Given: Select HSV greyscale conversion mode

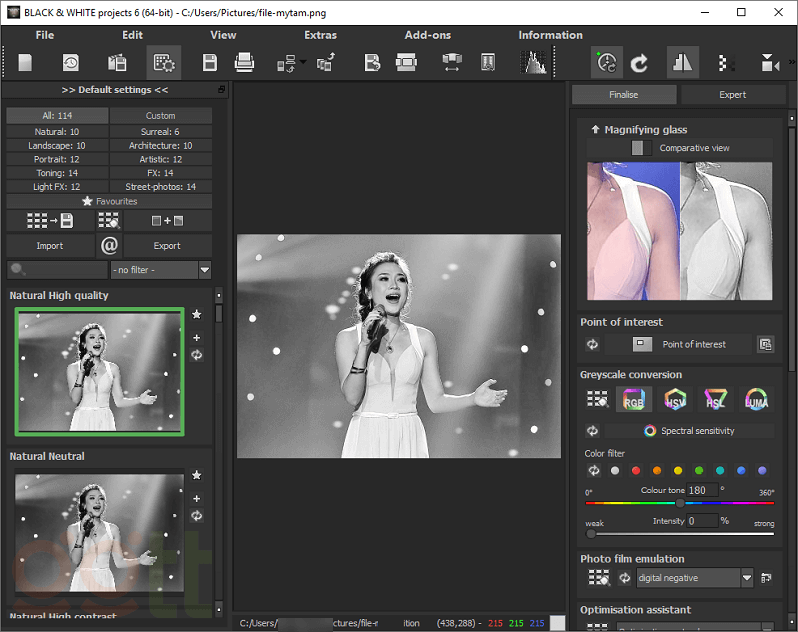Looking at the screenshot, I should 676,400.
